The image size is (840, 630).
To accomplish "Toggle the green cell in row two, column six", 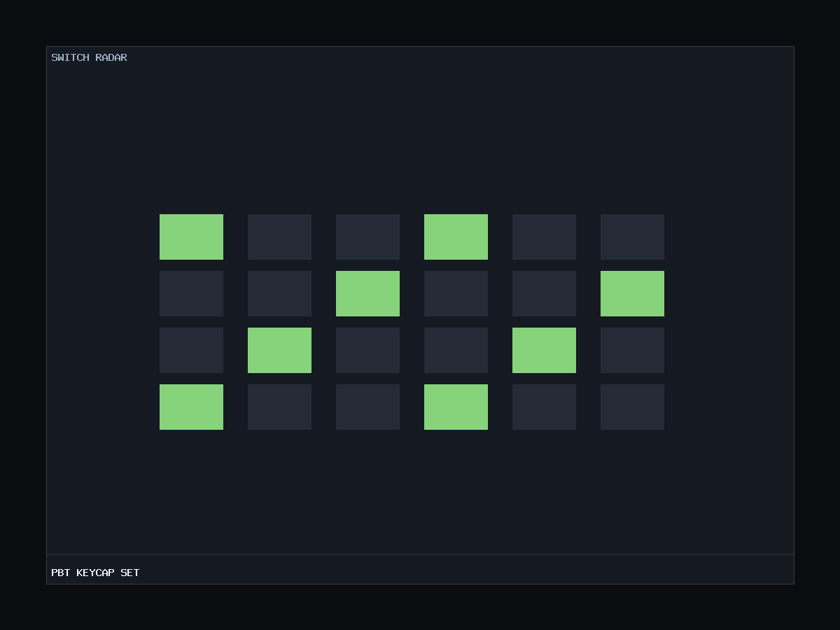I will pos(632,293).
